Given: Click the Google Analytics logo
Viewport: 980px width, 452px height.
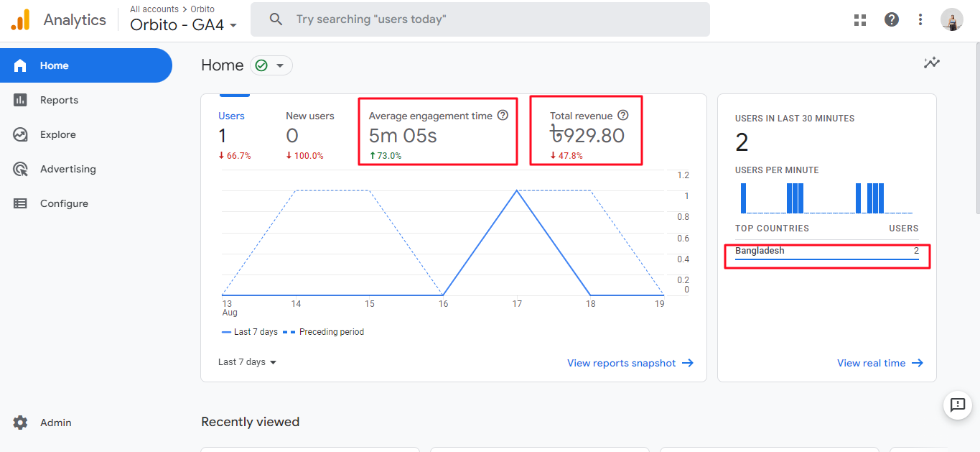Looking at the screenshot, I should 21,19.
